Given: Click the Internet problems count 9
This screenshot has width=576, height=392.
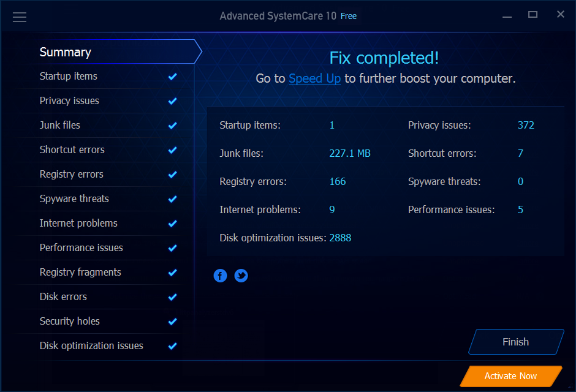Looking at the screenshot, I should click(332, 209).
